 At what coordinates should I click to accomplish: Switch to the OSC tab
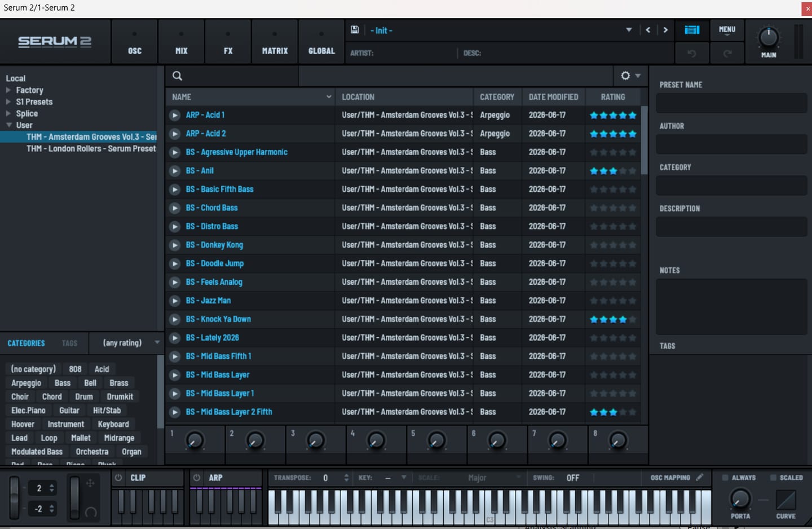(135, 42)
